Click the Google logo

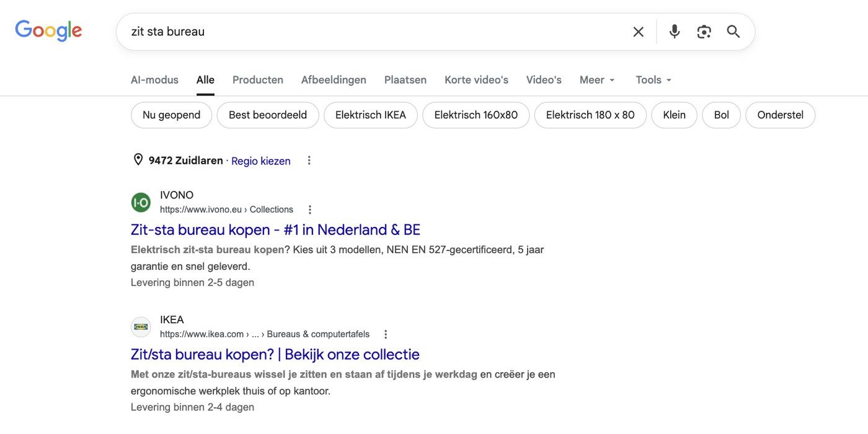point(48,31)
